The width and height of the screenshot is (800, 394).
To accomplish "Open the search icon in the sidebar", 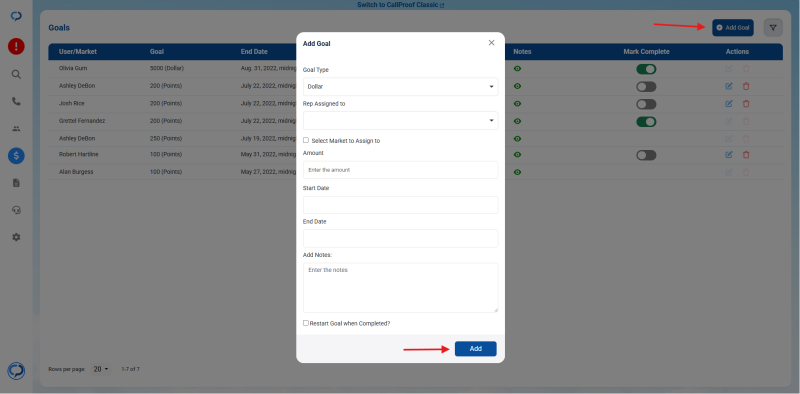I will 16,75.
